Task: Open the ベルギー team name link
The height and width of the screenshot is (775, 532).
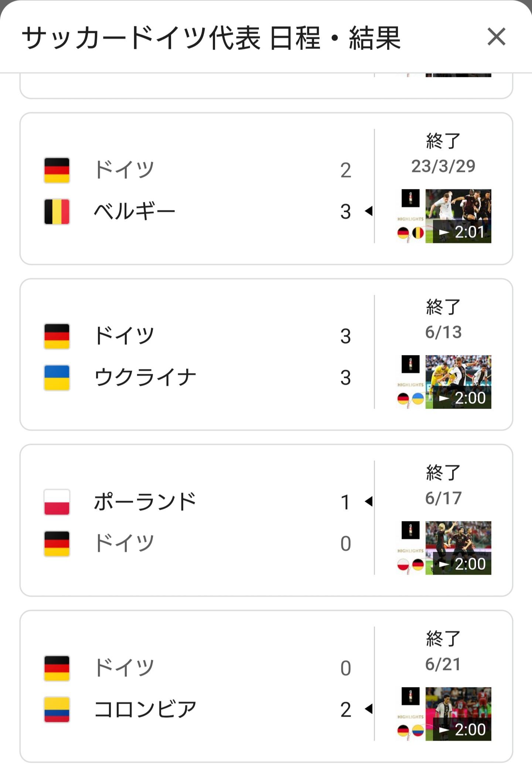Action: coord(134,211)
